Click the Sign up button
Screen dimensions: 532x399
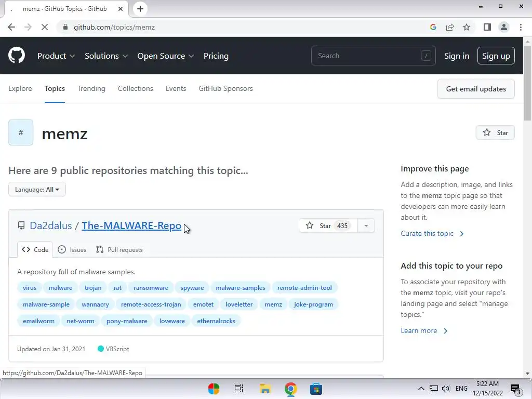[x=496, y=56]
